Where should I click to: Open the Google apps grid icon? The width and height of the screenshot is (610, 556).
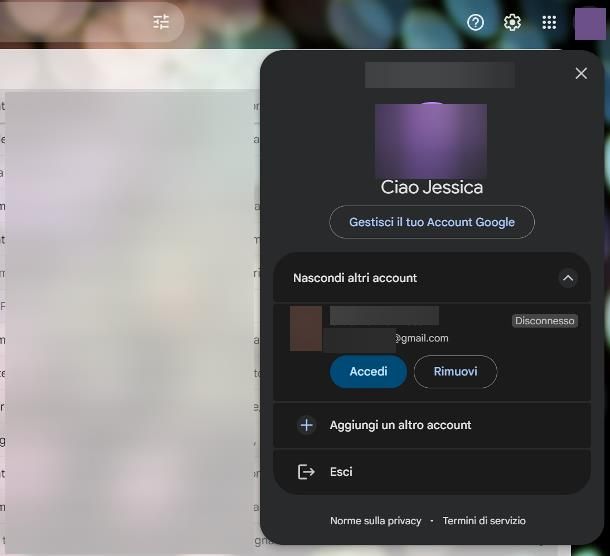click(x=549, y=22)
